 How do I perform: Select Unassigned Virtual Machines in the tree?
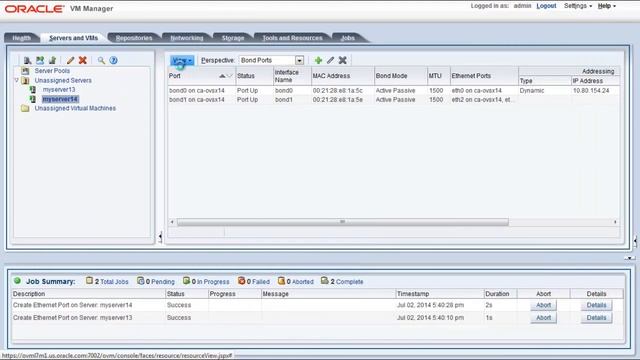(75, 109)
